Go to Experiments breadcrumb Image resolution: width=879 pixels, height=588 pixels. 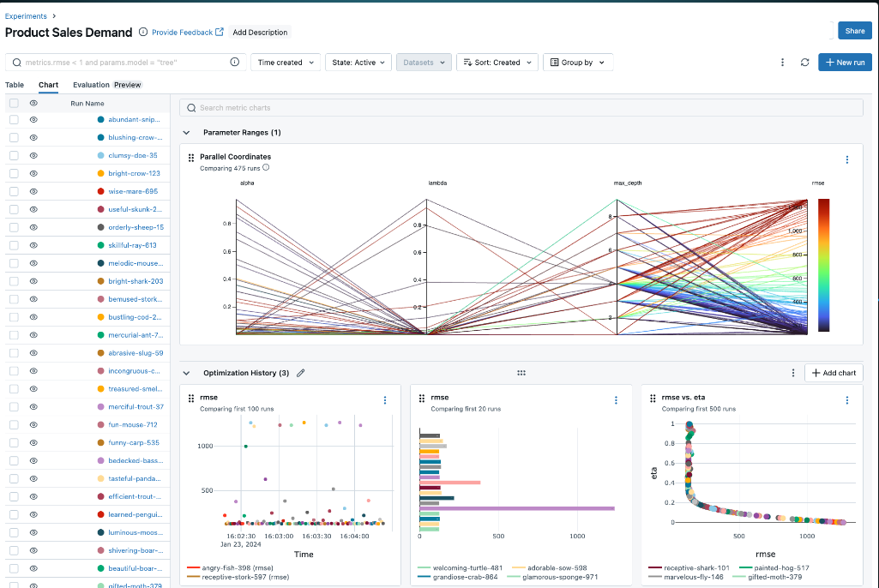pos(26,16)
